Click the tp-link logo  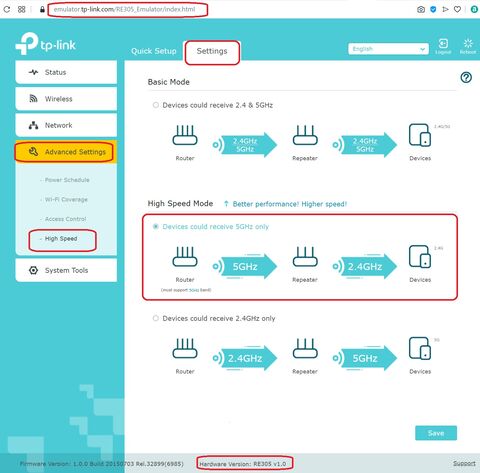(46, 44)
